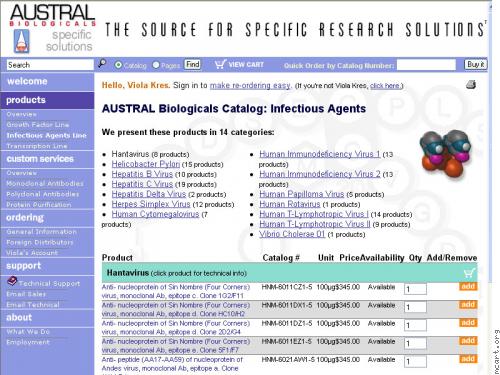
Task: Open Viola's Account in sidebar
Action: tap(32, 253)
